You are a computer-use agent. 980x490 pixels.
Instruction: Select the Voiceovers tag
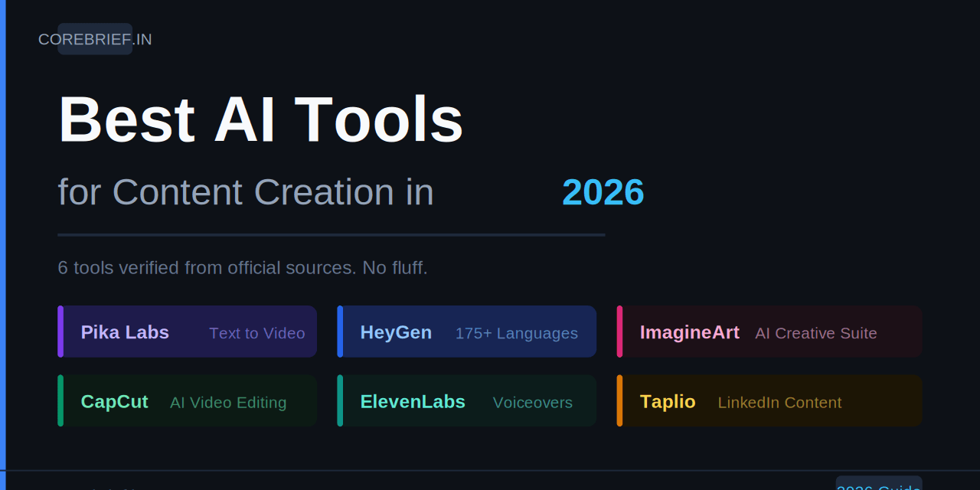[x=533, y=402]
